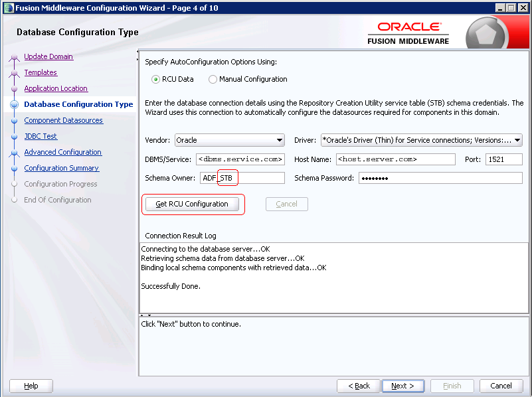Click the "Connecting to the database server...OK" log line
532x397 pixels.
tap(206, 249)
